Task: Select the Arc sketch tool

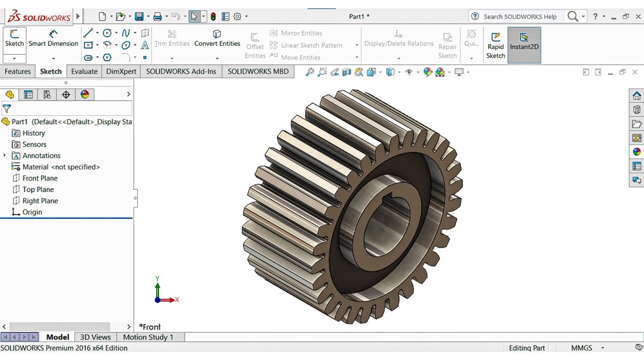Action: click(x=107, y=45)
